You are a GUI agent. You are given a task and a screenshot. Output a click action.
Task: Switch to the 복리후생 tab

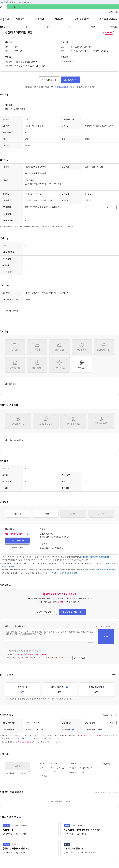pos(70,27)
